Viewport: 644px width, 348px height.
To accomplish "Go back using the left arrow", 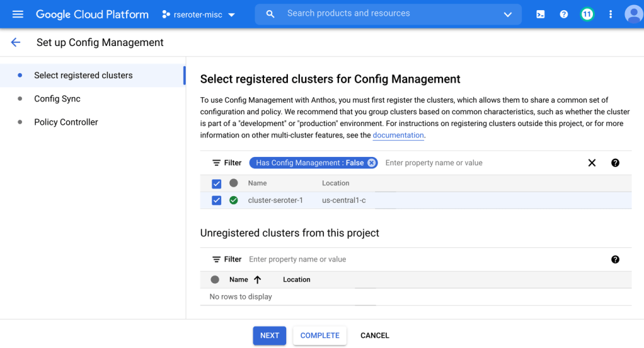I will coord(16,42).
